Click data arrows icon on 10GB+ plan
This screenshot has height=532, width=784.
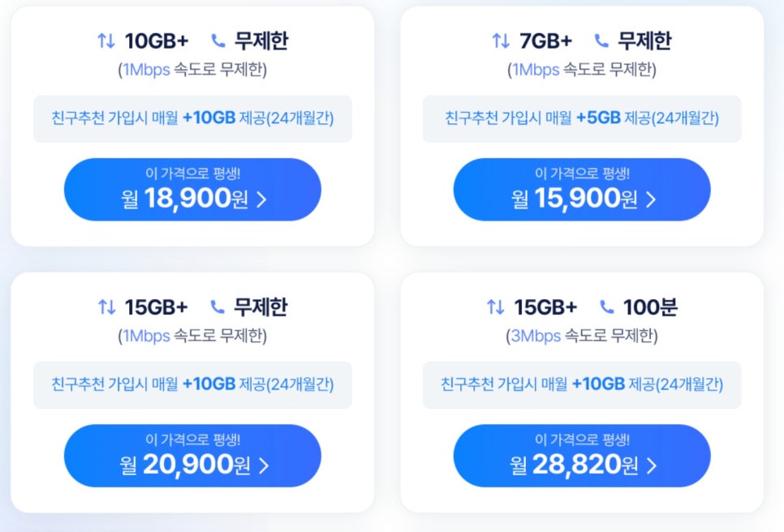tap(106, 41)
